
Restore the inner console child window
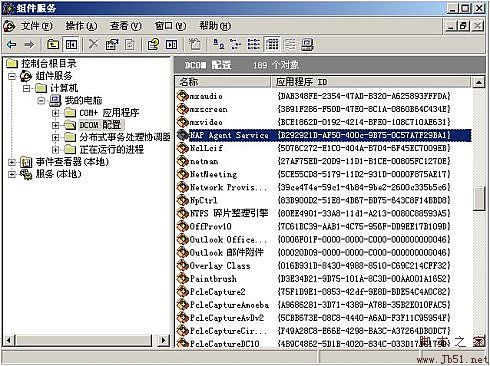point(463,26)
